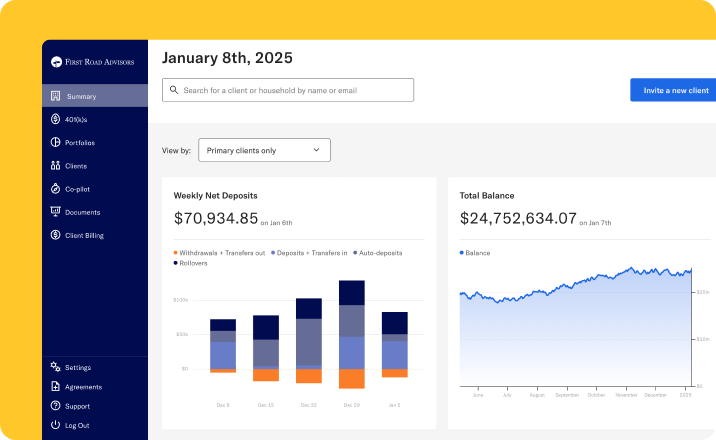Click the Log Out power icon
Image resolution: width=716 pixels, height=440 pixels.
(x=55, y=424)
